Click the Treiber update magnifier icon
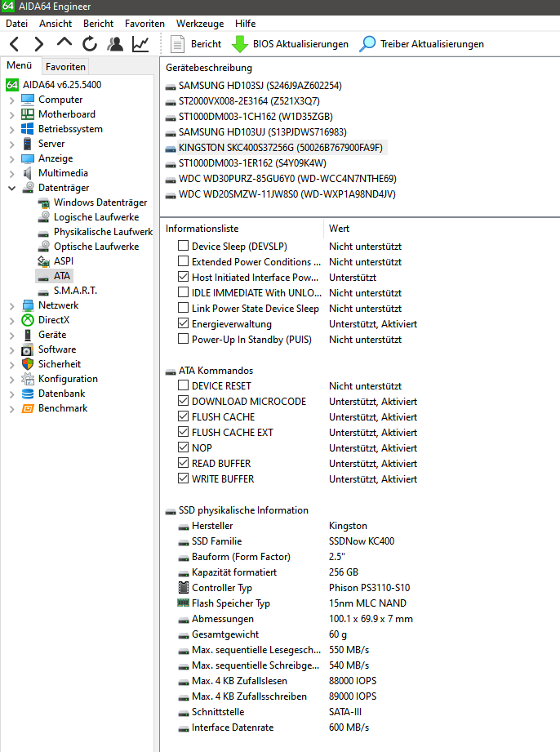 (x=367, y=44)
